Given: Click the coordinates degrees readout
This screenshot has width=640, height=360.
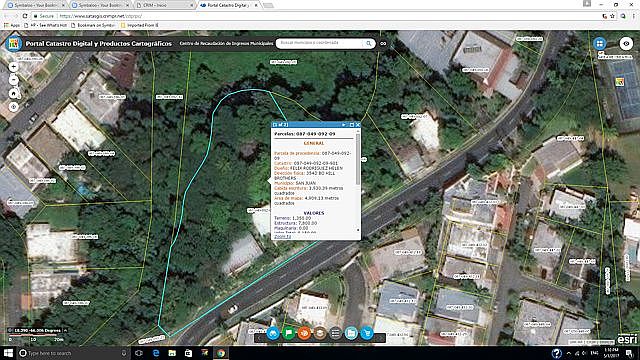Looking at the screenshot, I should [37, 330].
